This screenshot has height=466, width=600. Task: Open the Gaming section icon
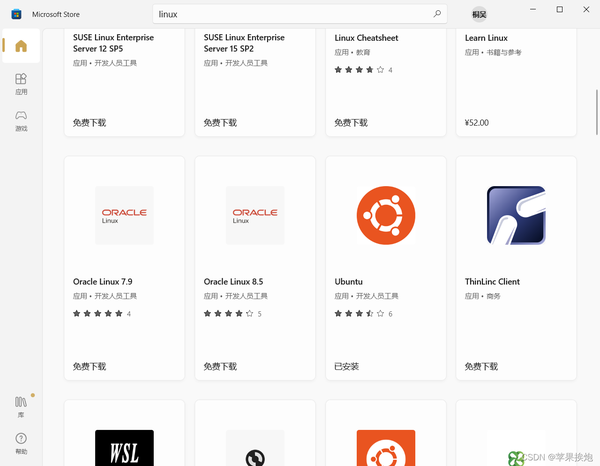point(21,121)
